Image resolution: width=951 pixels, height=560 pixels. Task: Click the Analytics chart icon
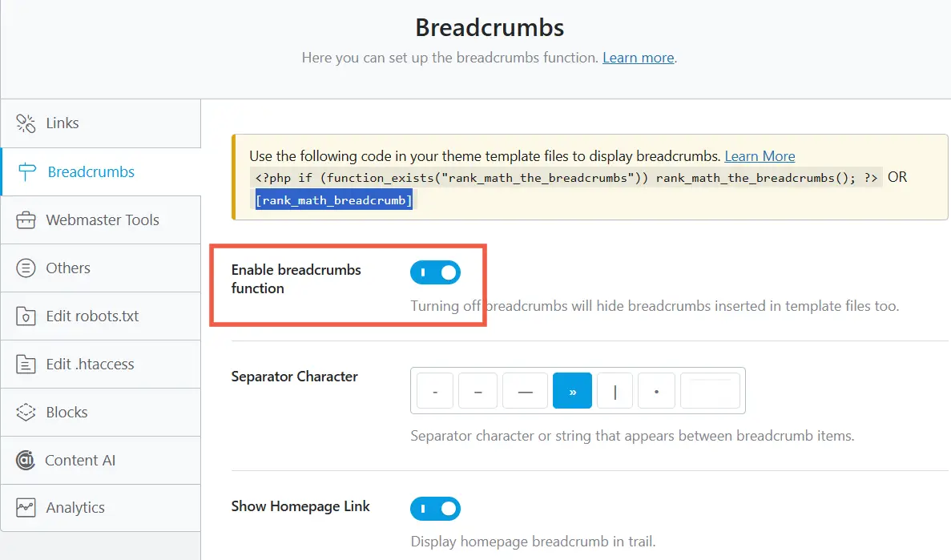26,508
